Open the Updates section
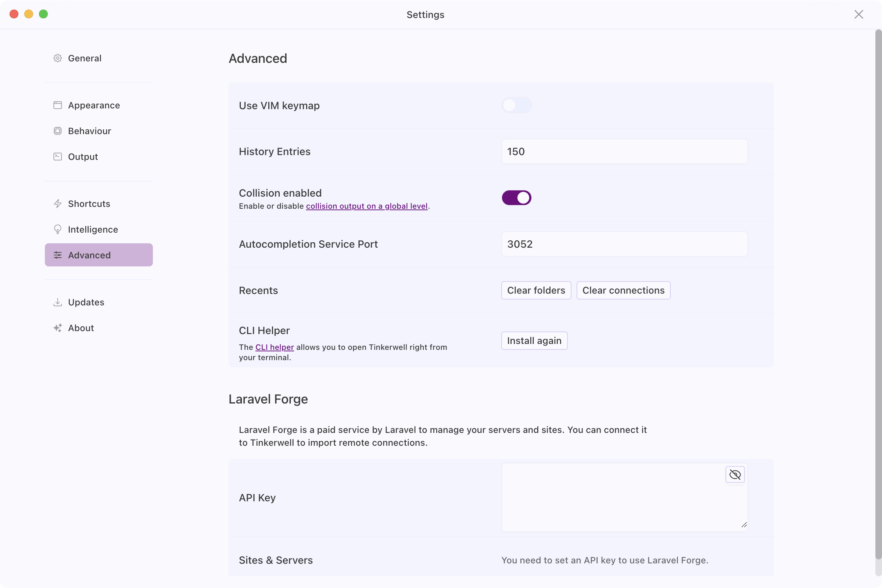This screenshot has width=882, height=588. click(x=99, y=302)
